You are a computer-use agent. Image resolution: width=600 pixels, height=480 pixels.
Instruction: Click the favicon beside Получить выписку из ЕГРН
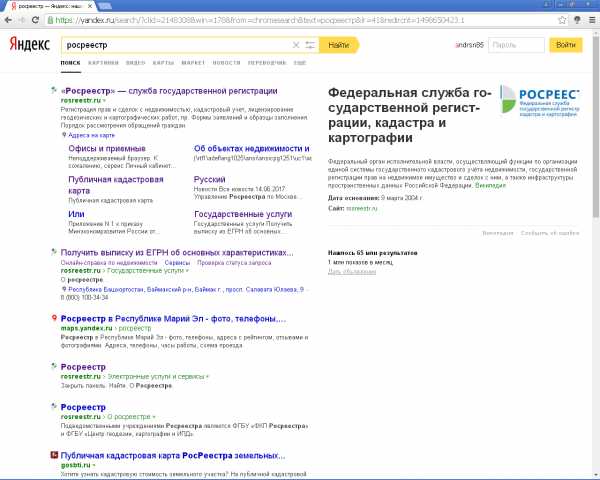pyautogui.click(x=54, y=252)
